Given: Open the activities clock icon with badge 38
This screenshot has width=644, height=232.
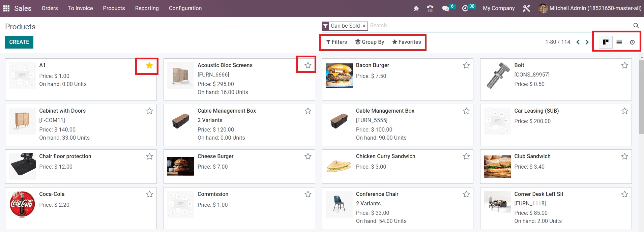Looking at the screenshot, I should (465, 8).
